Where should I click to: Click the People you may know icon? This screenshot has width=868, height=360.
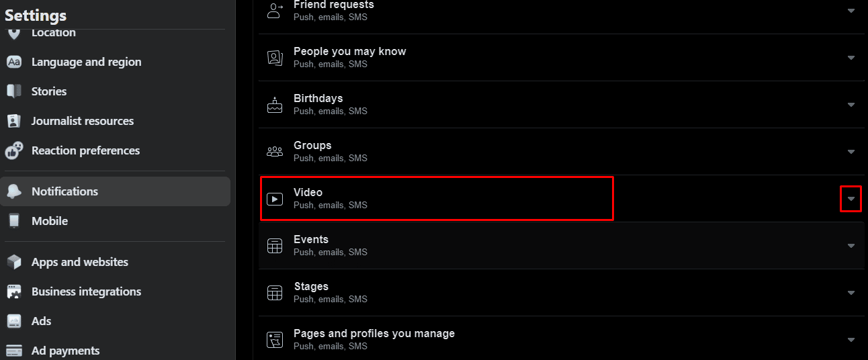[275, 58]
